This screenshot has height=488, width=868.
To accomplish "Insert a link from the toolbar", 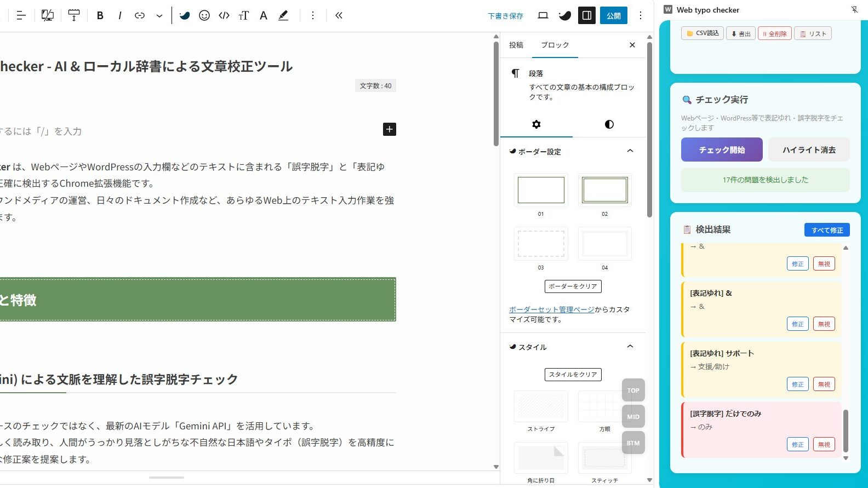I will [140, 15].
